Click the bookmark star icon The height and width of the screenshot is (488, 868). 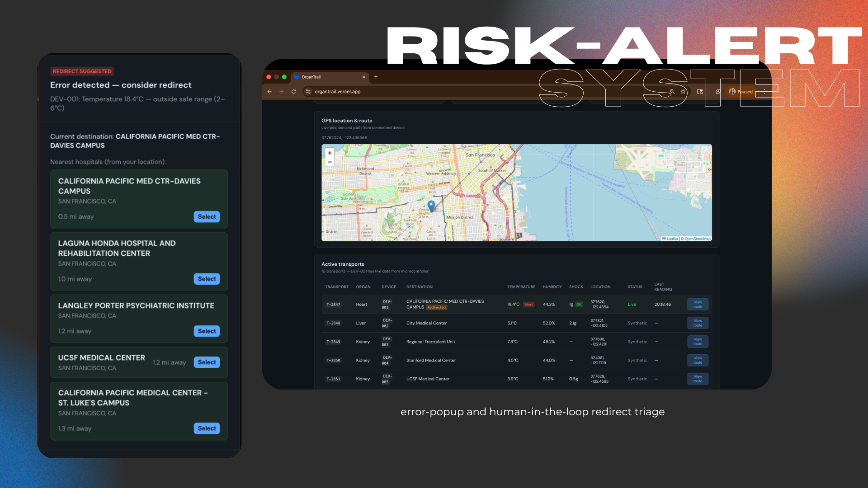point(683,92)
